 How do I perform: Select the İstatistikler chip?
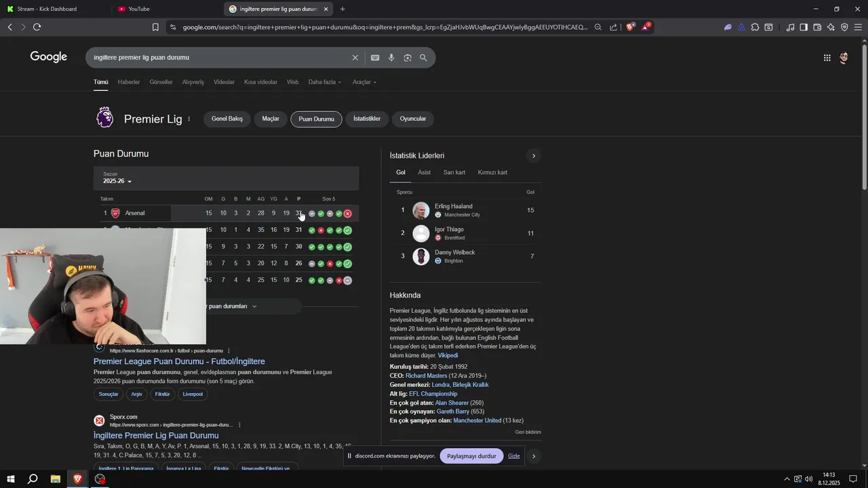coord(367,119)
